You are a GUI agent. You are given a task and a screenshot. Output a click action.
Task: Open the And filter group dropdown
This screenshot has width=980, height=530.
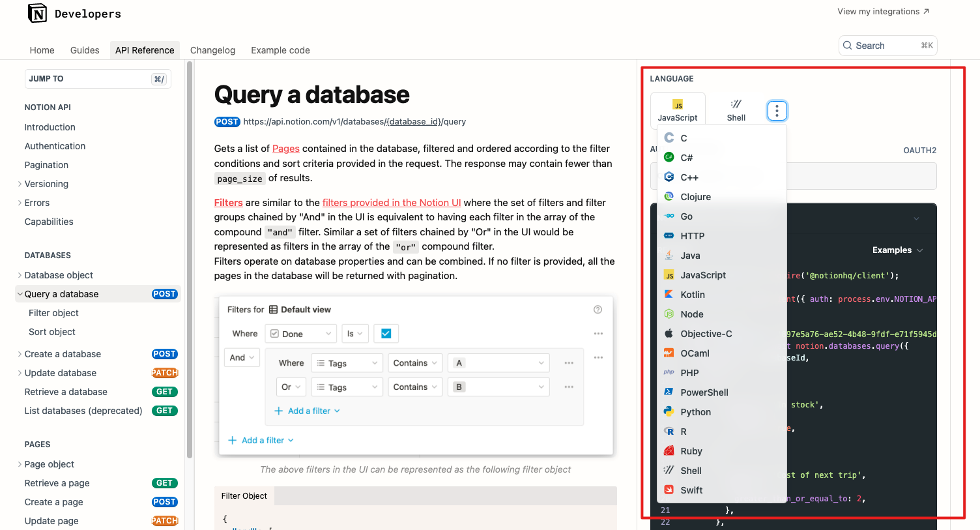[x=242, y=358]
